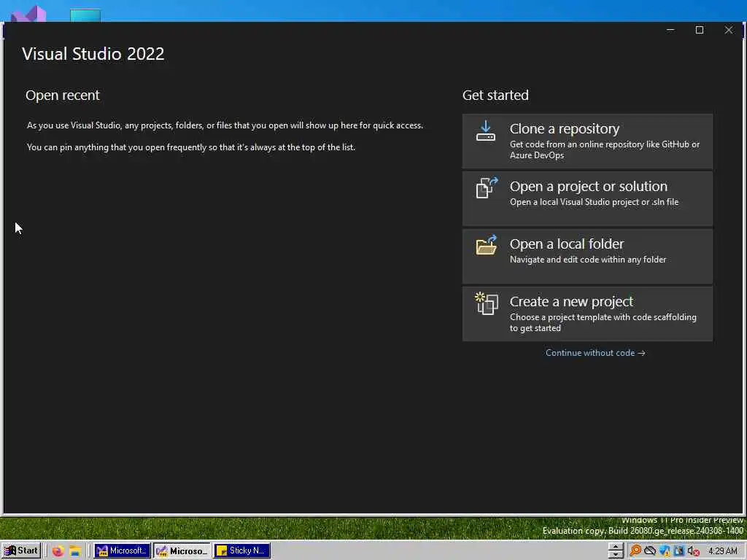Click the 'As you use Visual Studio' hint text
The image size is (747, 560).
tap(225, 125)
